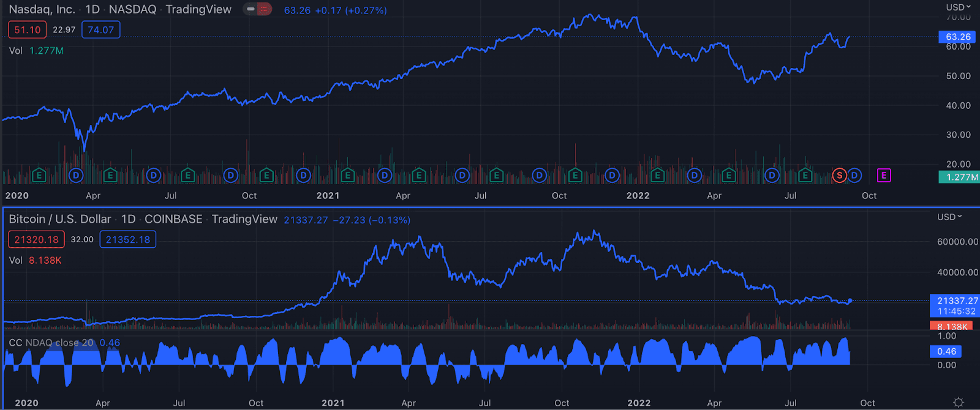The image size is (980, 410).
Task: Open USD currency dropdown on Nasdaq chart
Action: click(959, 7)
